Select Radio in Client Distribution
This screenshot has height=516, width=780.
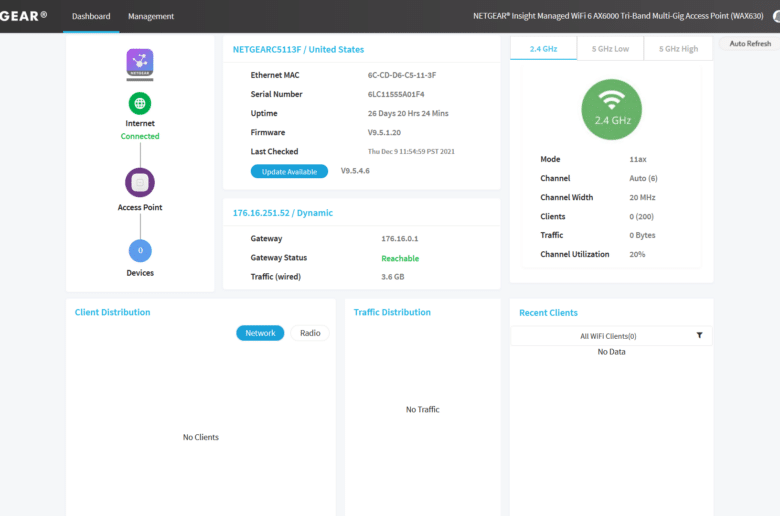coord(310,333)
